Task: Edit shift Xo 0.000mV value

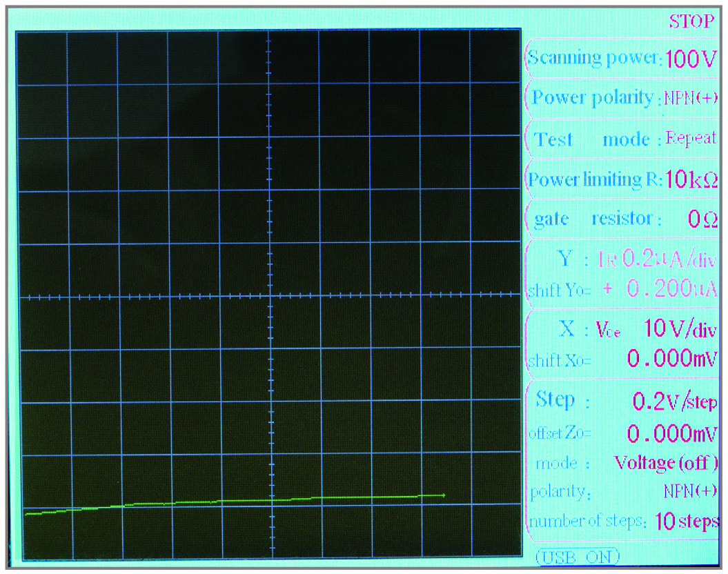Action: pyautogui.click(x=671, y=359)
